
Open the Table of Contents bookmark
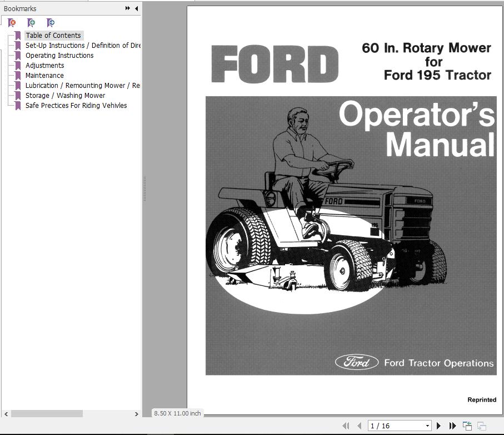click(x=53, y=36)
